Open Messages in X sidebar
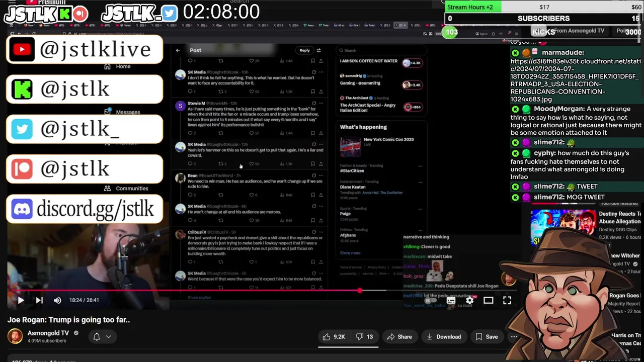The image size is (644, 362). pyautogui.click(x=122, y=112)
